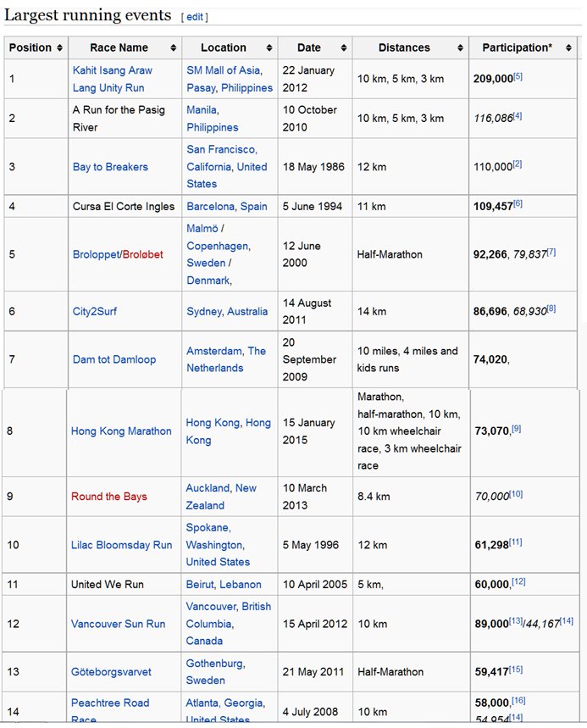
Task: Open Kahit Isang Araw Lang Unity Run
Action: click(113, 79)
